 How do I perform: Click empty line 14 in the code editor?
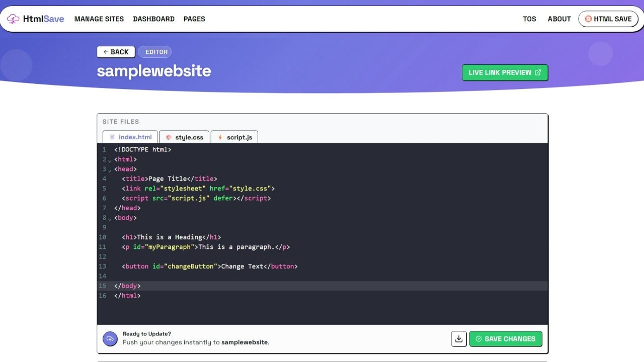[x=331, y=276]
